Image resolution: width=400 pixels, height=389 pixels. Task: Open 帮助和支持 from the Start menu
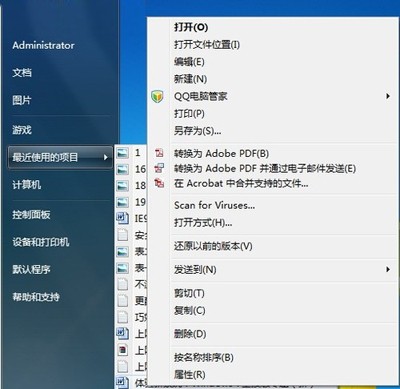[x=36, y=297]
